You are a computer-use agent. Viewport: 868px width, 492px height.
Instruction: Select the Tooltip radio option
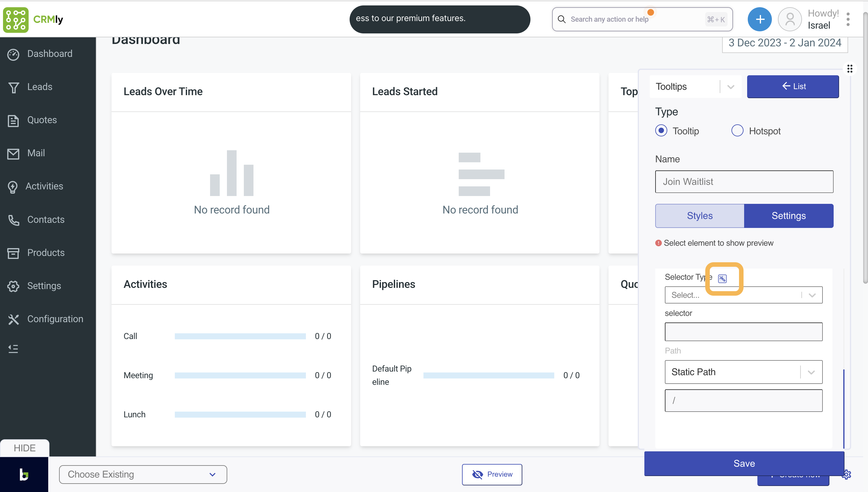coord(661,131)
